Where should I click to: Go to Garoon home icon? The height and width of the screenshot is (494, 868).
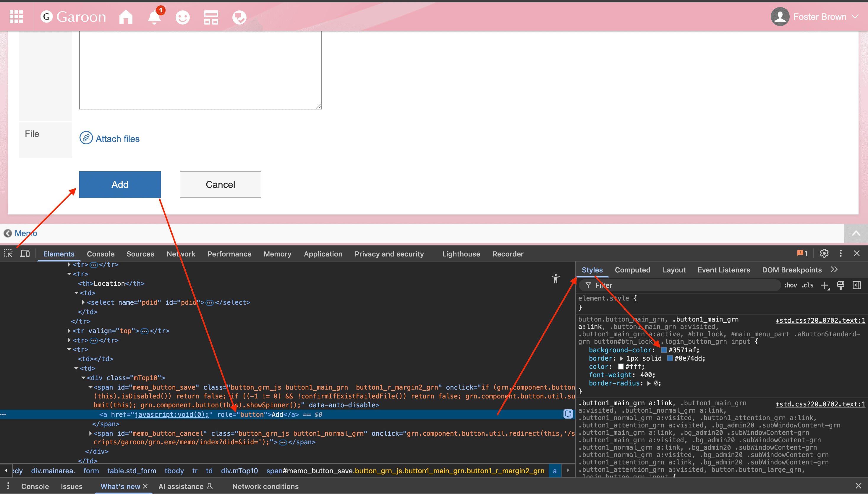pos(126,17)
